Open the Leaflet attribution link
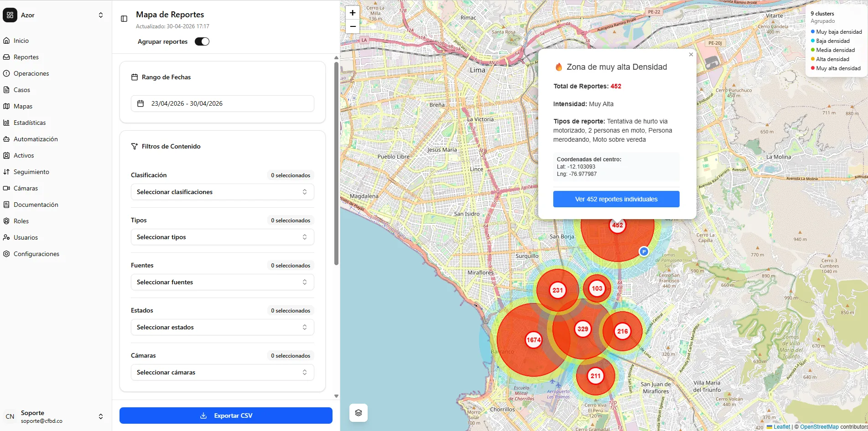The width and height of the screenshot is (868, 431). 778,427
